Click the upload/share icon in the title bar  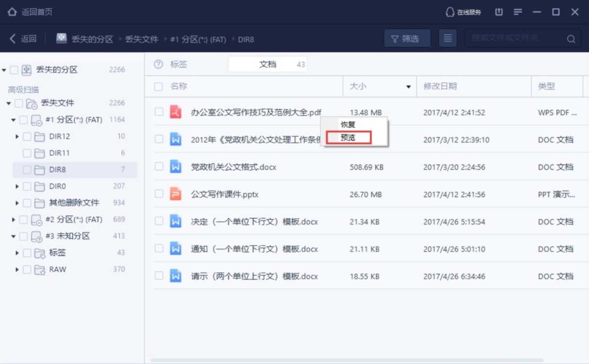coord(499,12)
